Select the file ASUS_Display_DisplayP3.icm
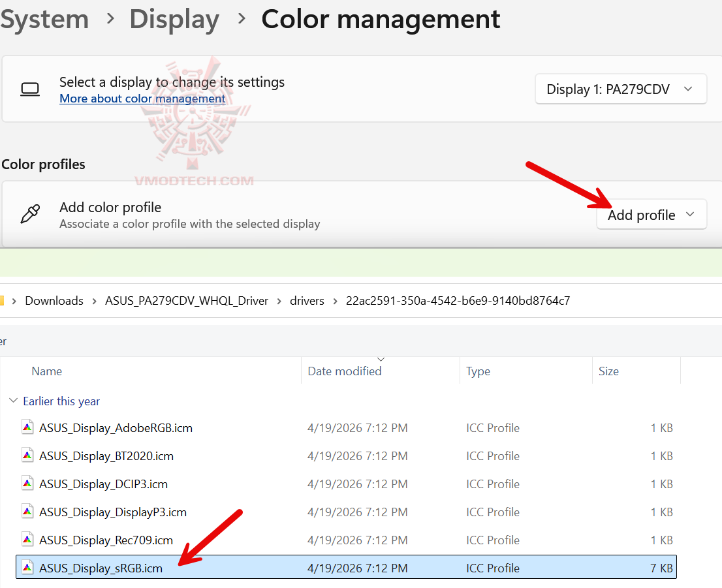 pos(346,512)
